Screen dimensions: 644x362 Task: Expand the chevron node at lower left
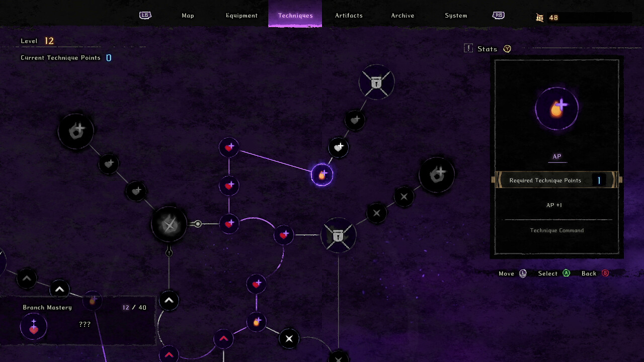pos(27,278)
